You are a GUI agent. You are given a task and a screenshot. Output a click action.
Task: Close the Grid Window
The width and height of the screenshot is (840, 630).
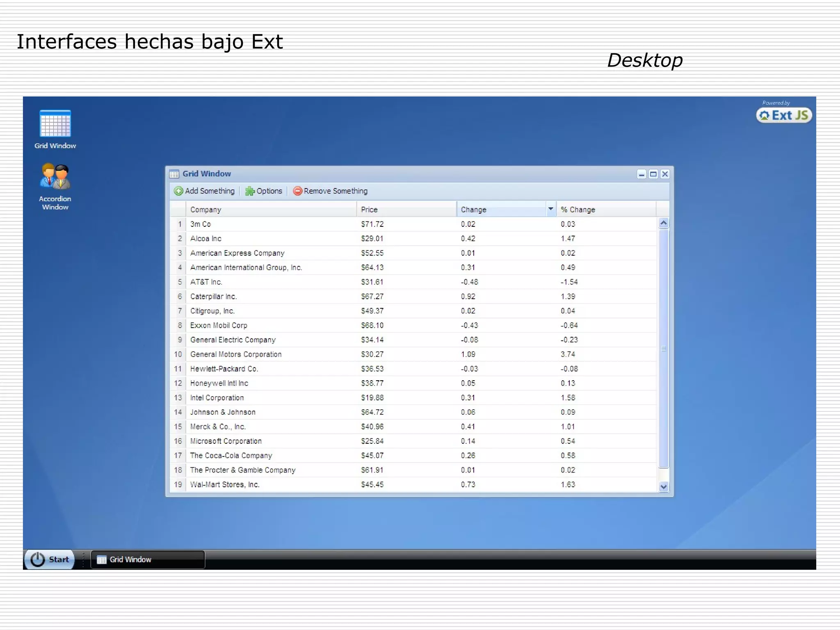[x=665, y=174]
